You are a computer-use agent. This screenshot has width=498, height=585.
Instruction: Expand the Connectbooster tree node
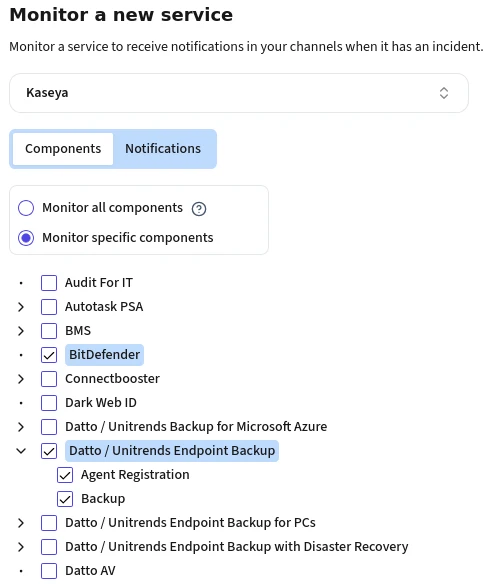point(21,379)
